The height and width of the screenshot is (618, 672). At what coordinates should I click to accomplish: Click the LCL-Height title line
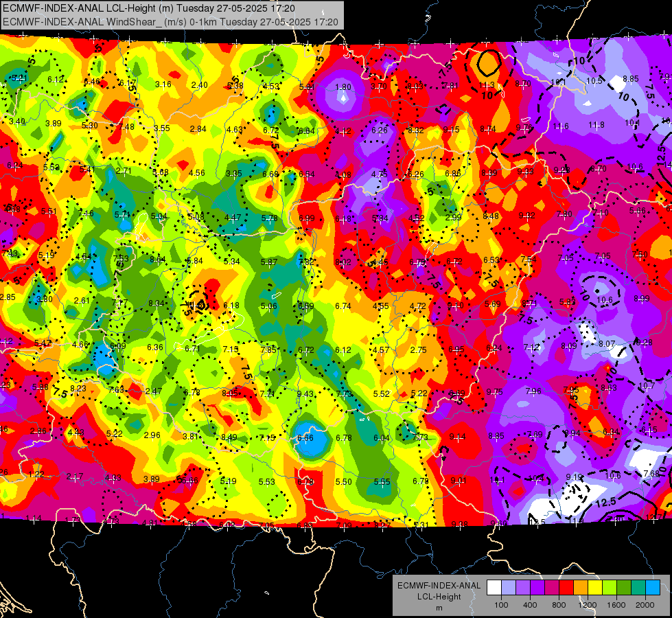pos(149,8)
